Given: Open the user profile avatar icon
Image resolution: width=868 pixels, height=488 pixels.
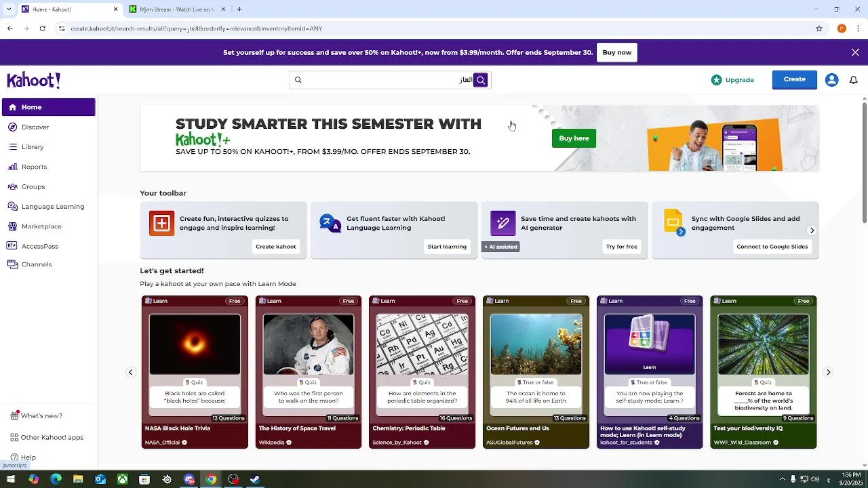Looking at the screenshot, I should (x=831, y=80).
